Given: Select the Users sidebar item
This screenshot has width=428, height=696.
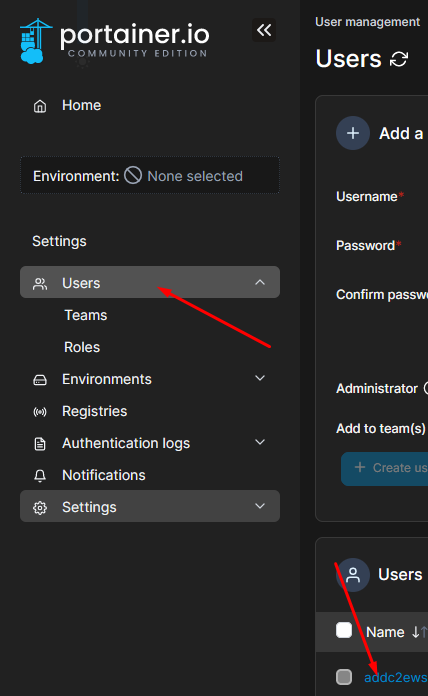Looking at the screenshot, I should (x=150, y=282).
